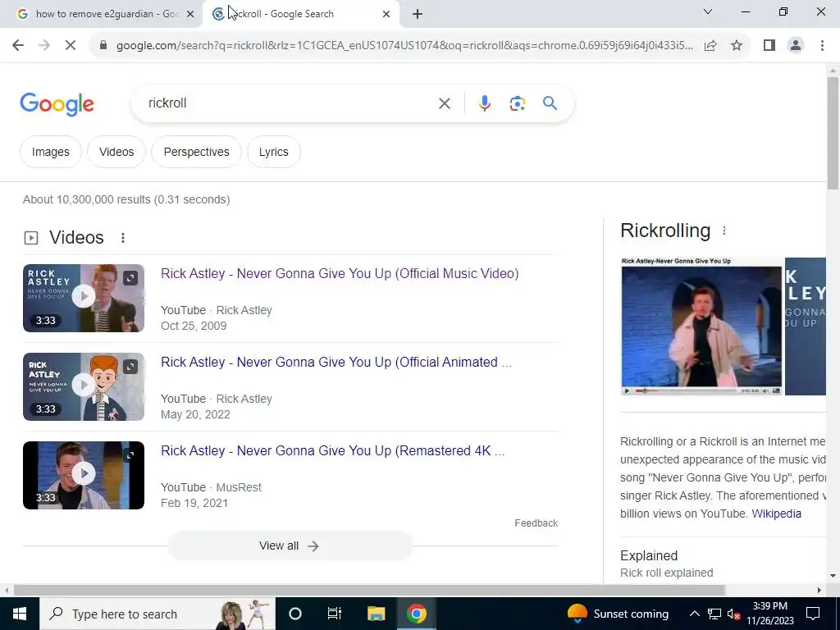Open the Rickrolling panel main image
The width and height of the screenshot is (840, 630).
point(701,326)
